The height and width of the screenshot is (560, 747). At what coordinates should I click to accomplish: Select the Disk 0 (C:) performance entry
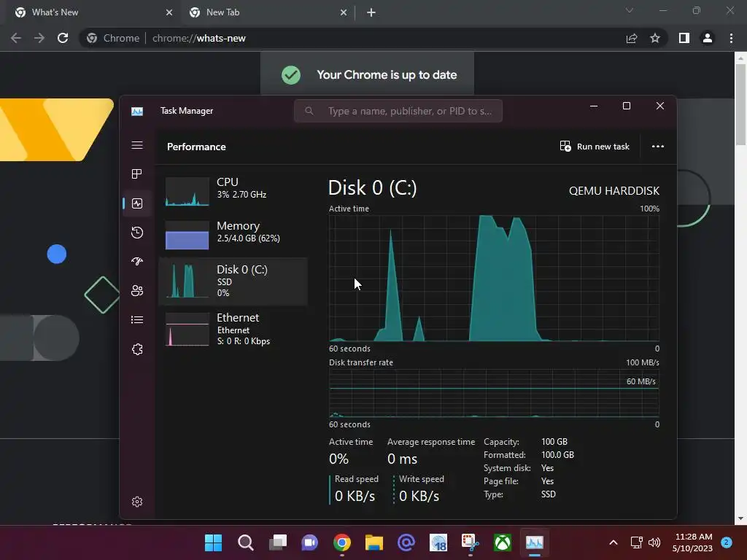point(233,281)
